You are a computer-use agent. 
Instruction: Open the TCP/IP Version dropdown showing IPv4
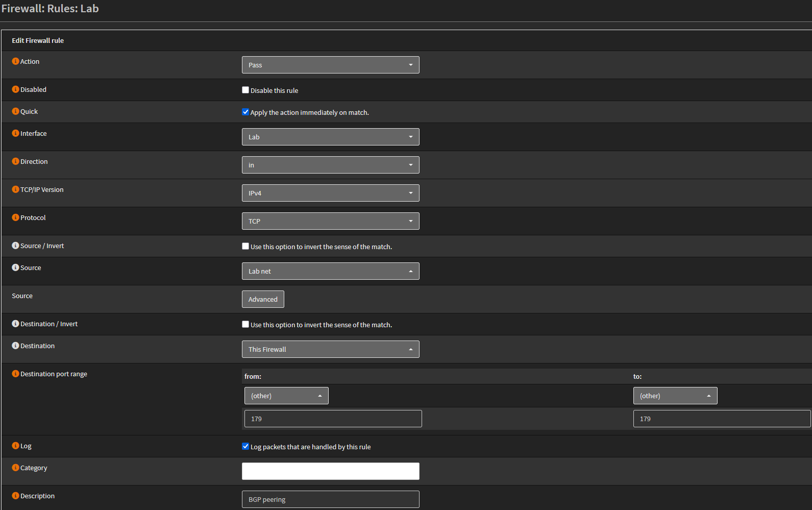click(330, 193)
